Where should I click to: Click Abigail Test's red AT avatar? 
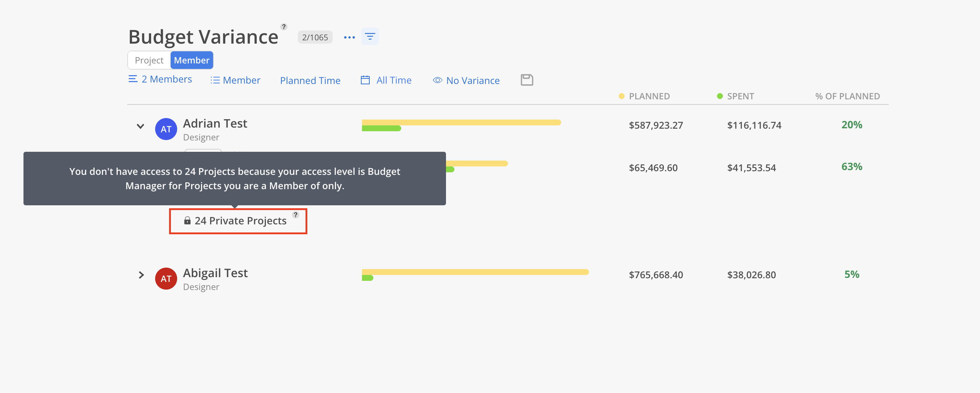coord(166,279)
